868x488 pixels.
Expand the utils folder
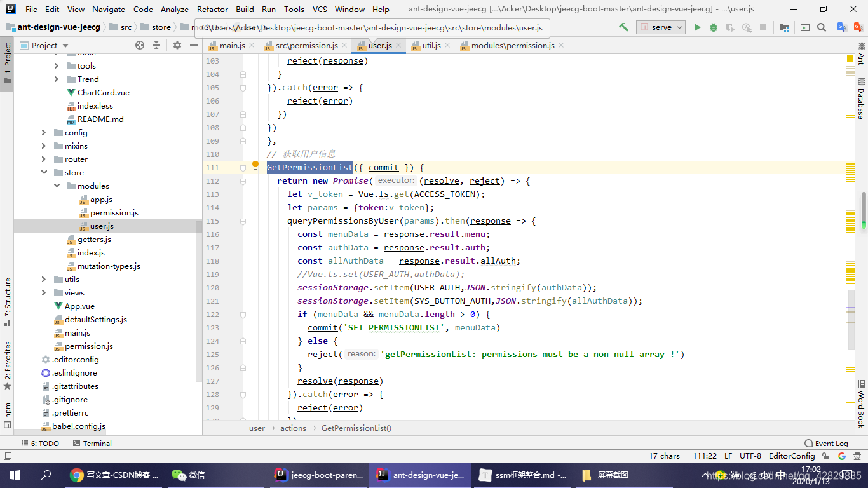pos(43,279)
